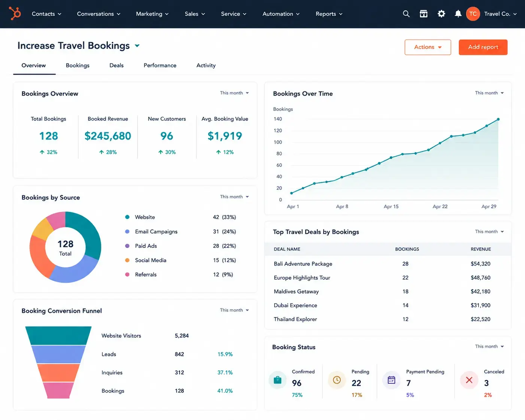This screenshot has width=525, height=420.
Task: Click the Social Media orange legend dot
Action: coord(127,260)
